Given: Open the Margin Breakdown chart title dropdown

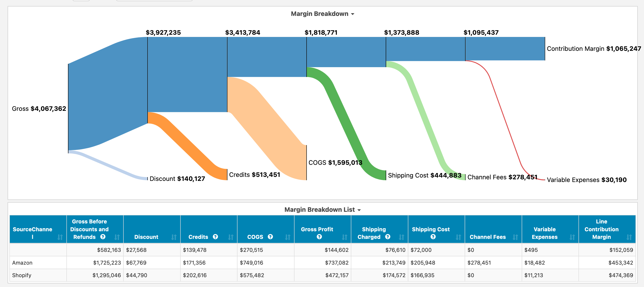Looking at the screenshot, I should click(x=353, y=14).
